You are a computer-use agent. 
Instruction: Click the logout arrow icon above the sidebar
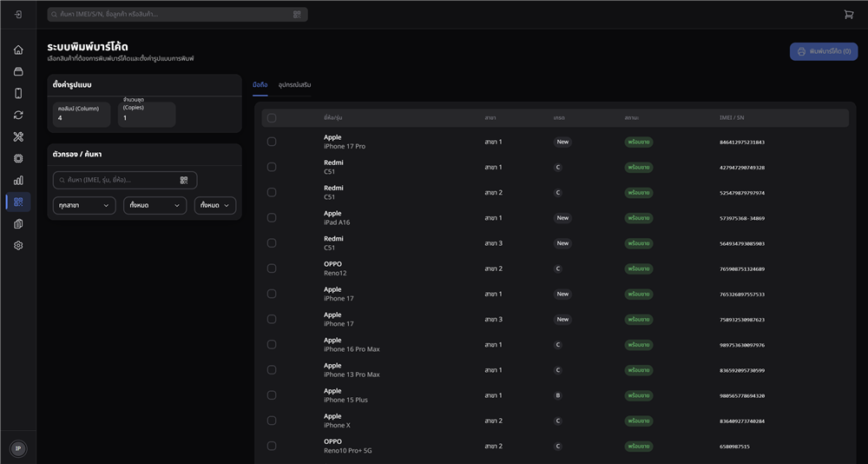(x=18, y=15)
